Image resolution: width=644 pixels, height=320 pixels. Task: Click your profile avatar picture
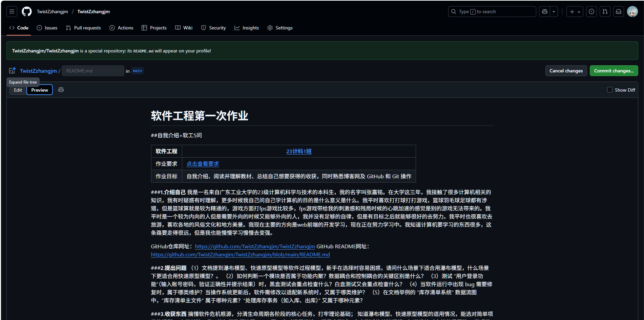[x=633, y=11]
